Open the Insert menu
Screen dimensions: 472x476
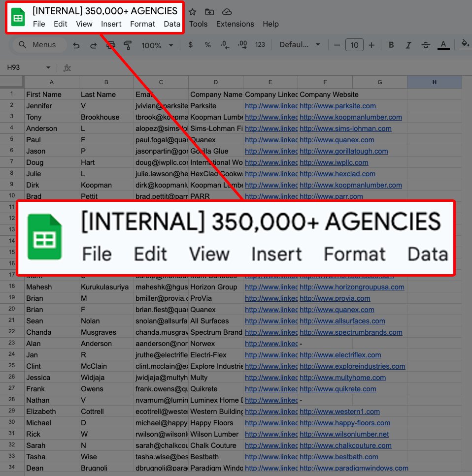pyautogui.click(x=111, y=24)
